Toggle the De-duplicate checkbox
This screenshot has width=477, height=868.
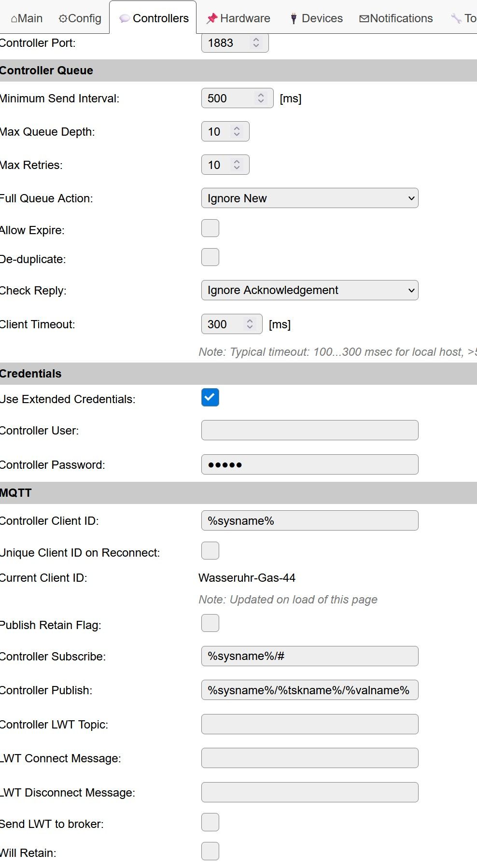210,257
